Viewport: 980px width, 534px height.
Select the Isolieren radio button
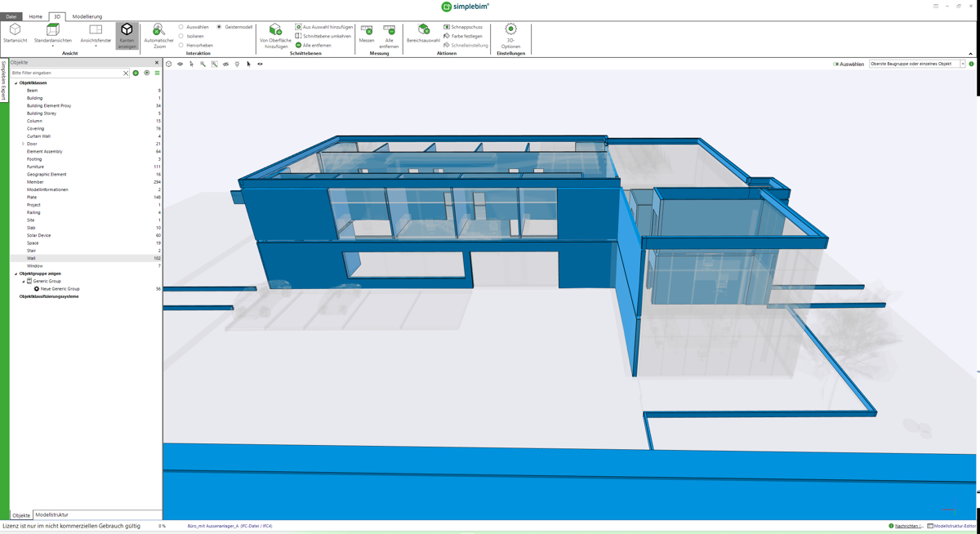[x=181, y=36]
